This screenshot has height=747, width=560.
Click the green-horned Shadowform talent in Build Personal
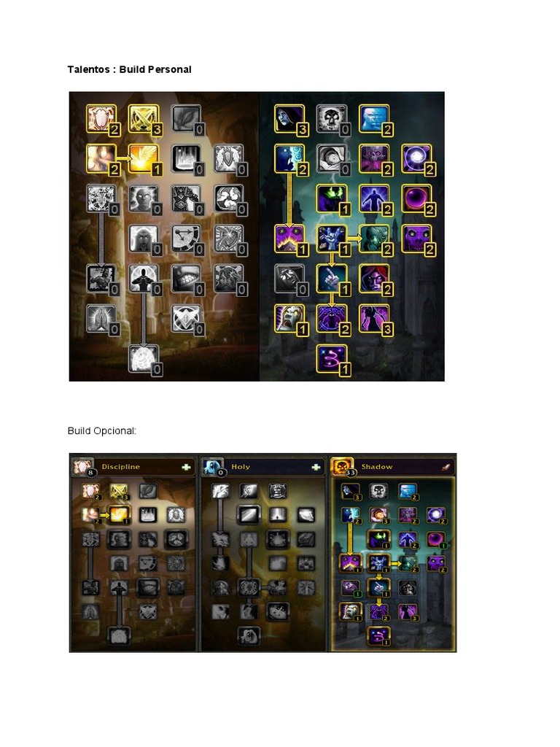tap(332, 198)
